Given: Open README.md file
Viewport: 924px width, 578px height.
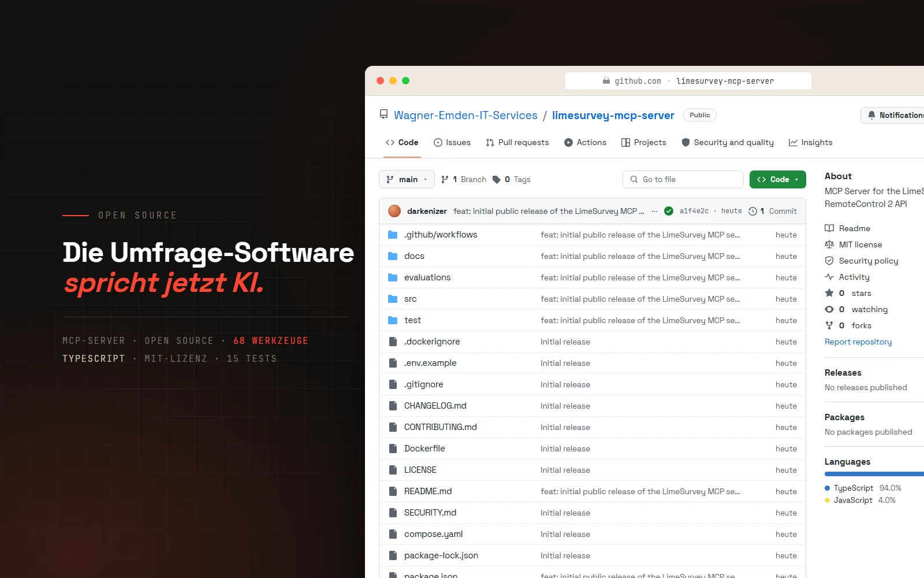Looking at the screenshot, I should (x=428, y=491).
